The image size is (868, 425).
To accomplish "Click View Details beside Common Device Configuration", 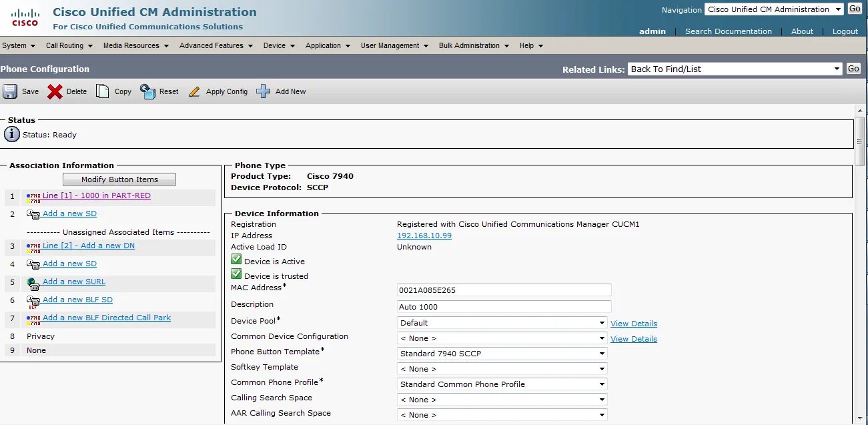I will (634, 339).
